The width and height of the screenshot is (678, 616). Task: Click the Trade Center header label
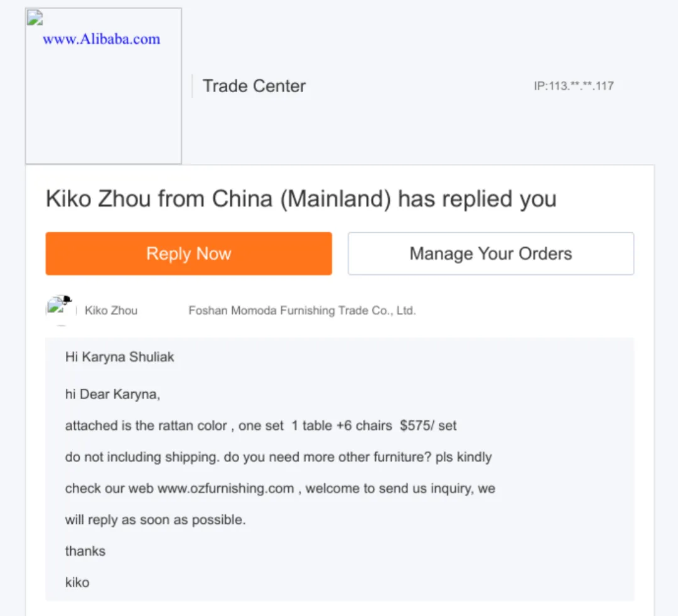(x=254, y=86)
